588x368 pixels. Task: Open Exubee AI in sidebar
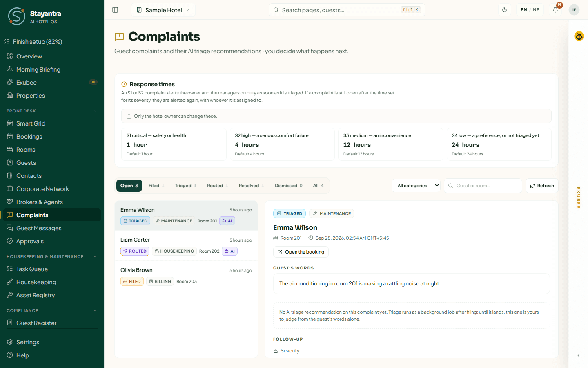tap(52, 83)
